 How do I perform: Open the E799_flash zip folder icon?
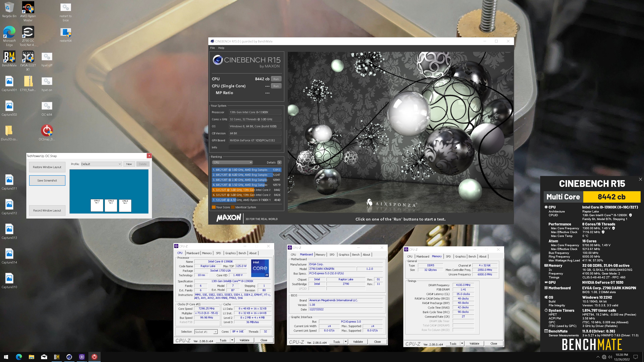[x=28, y=84]
